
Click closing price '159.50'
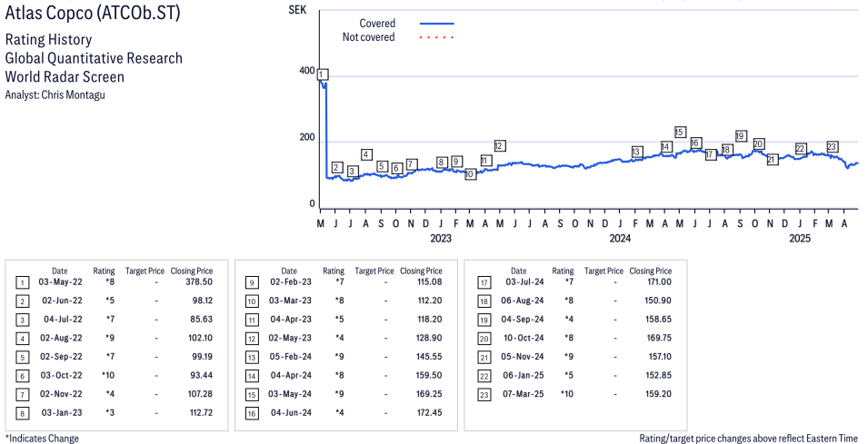pos(429,375)
